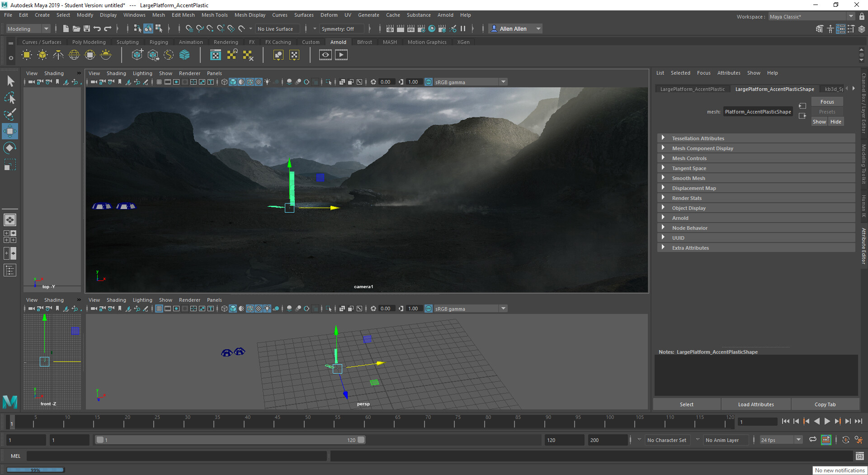
Task: Pick the Lasso select tool
Action: pyautogui.click(x=10, y=98)
